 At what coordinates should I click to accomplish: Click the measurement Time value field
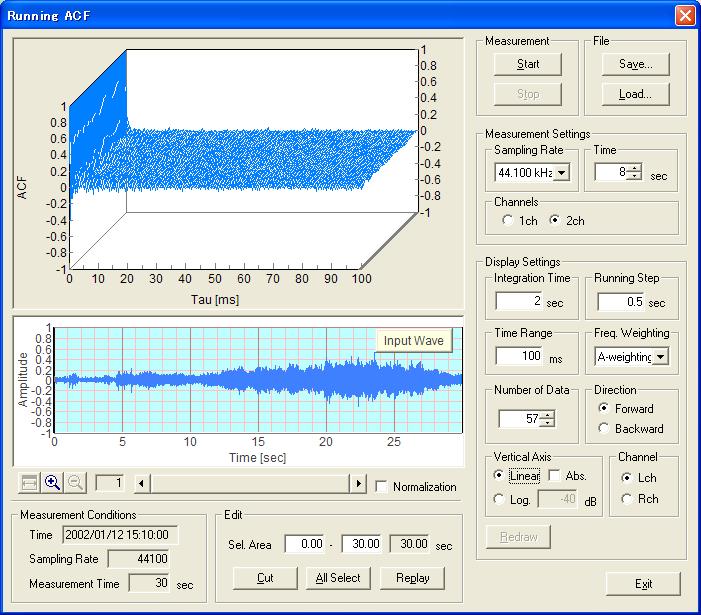(611, 172)
